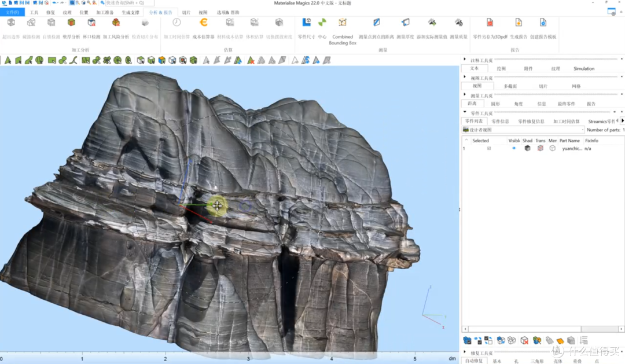This screenshot has height=364, width=625.
Task: Open the Combined Bounding Box tool
Action: coord(343,31)
